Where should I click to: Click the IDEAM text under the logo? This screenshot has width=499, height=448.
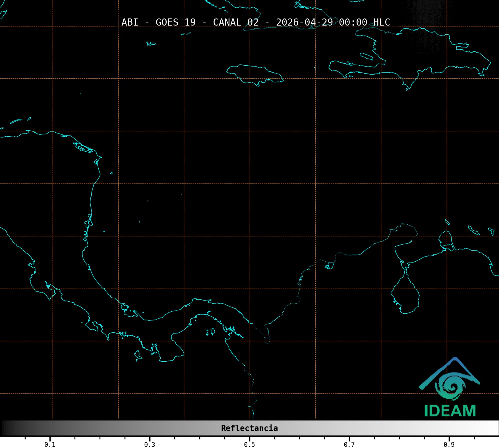click(450, 411)
